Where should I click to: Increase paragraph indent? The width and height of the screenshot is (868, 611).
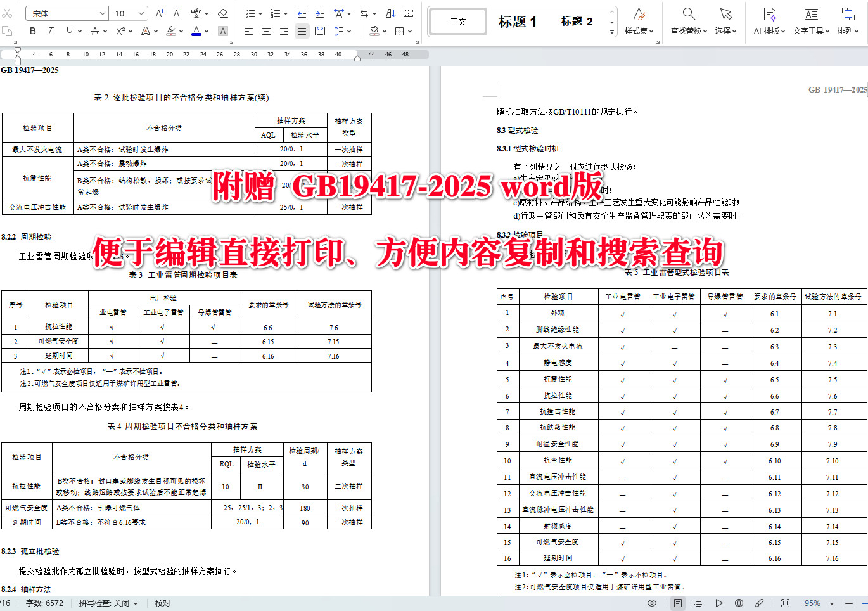coord(319,13)
